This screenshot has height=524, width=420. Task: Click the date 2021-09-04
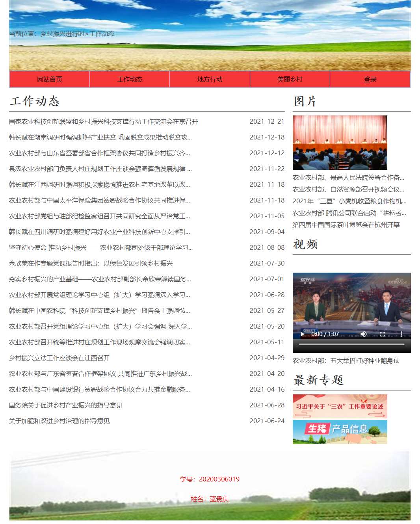tap(267, 232)
